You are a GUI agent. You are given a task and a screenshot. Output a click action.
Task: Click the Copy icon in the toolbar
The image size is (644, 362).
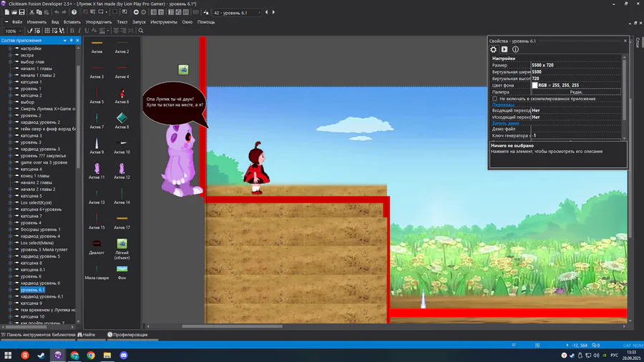point(39,12)
